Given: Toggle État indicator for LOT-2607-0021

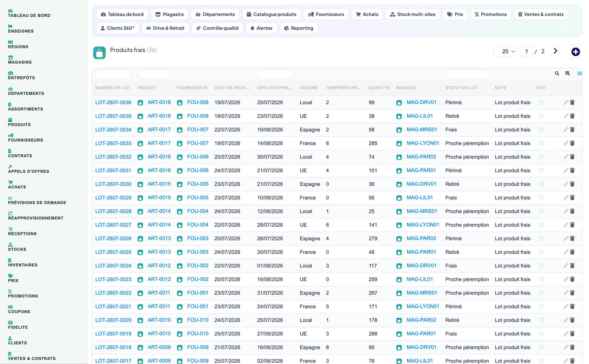Looking at the screenshot, I should (x=541, y=307).
